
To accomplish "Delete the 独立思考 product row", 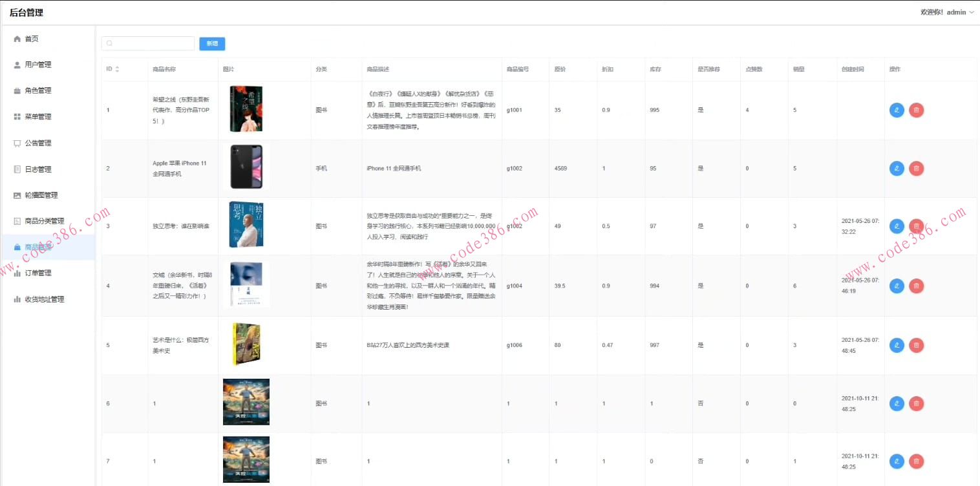I will click(x=916, y=226).
